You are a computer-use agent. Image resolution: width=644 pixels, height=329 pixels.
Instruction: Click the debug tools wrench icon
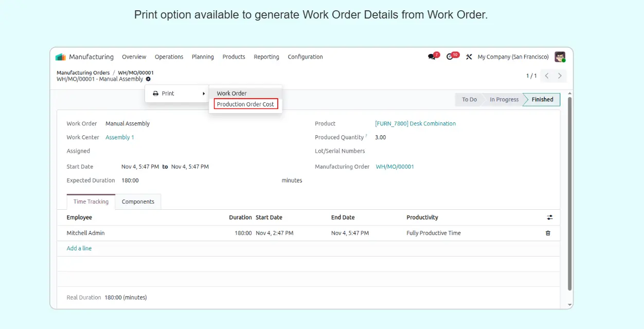click(x=469, y=57)
